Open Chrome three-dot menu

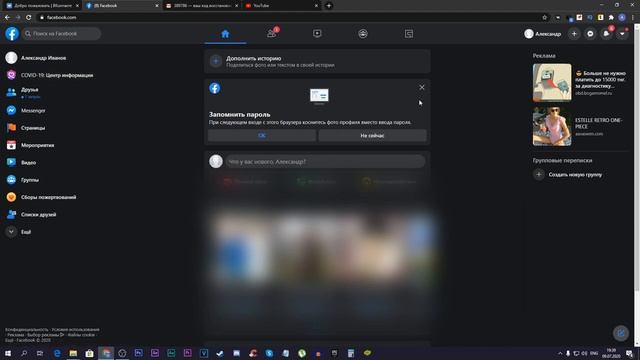(633, 17)
